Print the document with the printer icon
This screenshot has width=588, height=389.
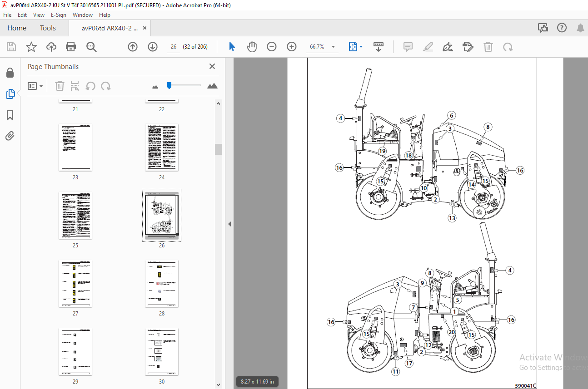71,47
